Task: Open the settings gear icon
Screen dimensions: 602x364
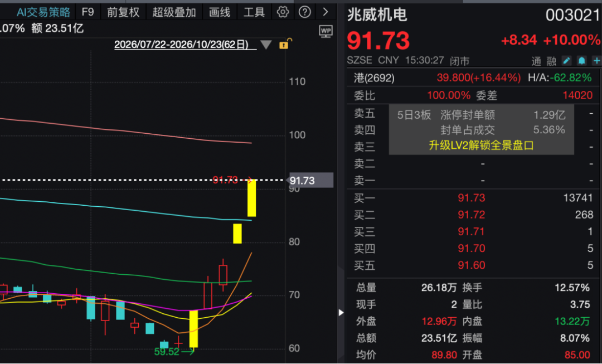Action: (x=283, y=12)
